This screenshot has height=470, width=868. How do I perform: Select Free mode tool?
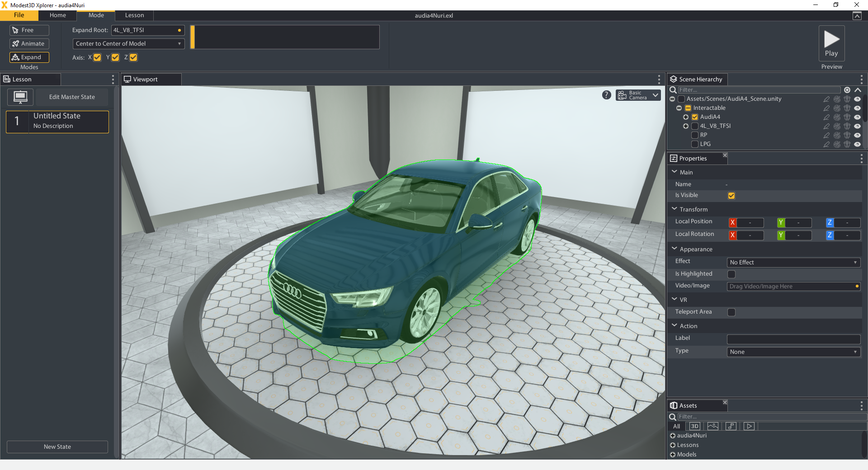[29, 30]
